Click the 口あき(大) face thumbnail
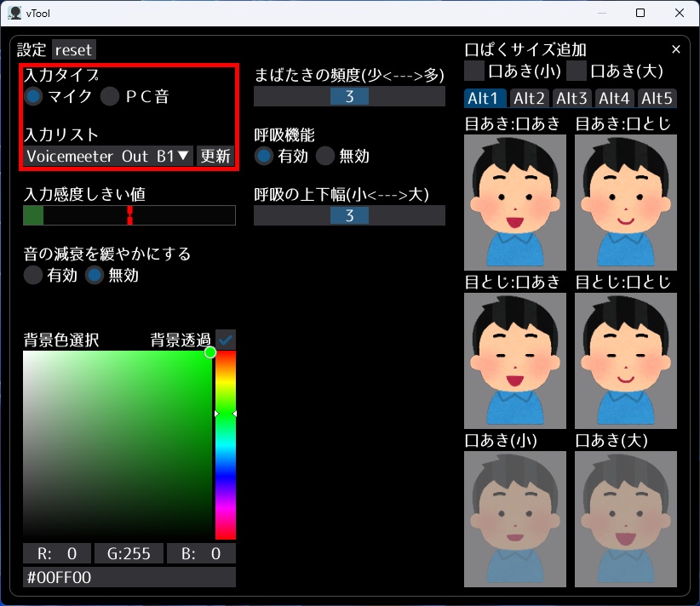 626,519
